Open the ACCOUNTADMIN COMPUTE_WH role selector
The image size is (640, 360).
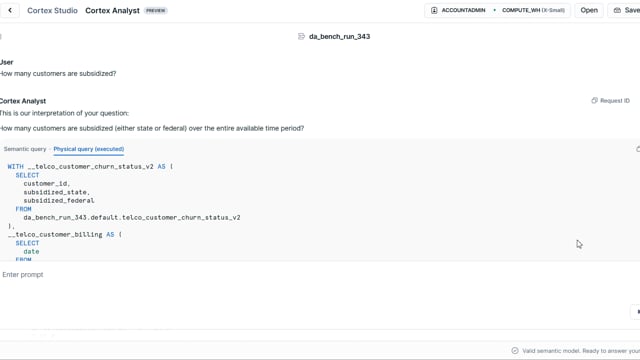point(498,10)
